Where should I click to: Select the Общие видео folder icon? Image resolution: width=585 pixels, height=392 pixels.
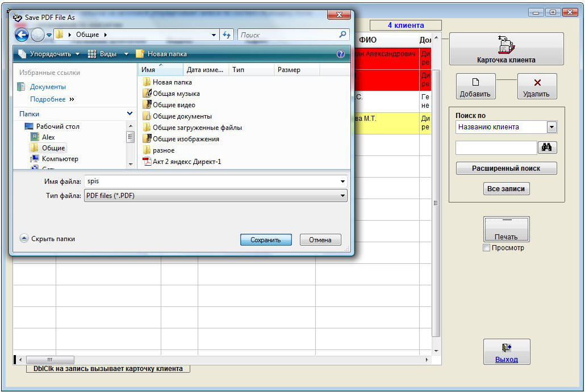[x=147, y=105]
